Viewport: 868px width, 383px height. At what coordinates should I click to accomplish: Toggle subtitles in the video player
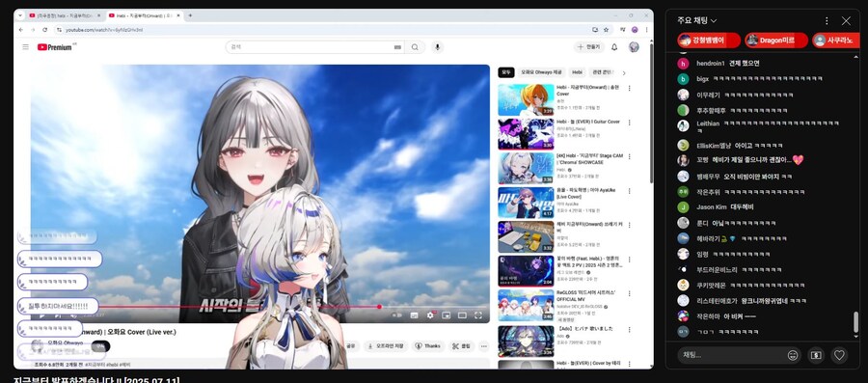click(x=414, y=315)
